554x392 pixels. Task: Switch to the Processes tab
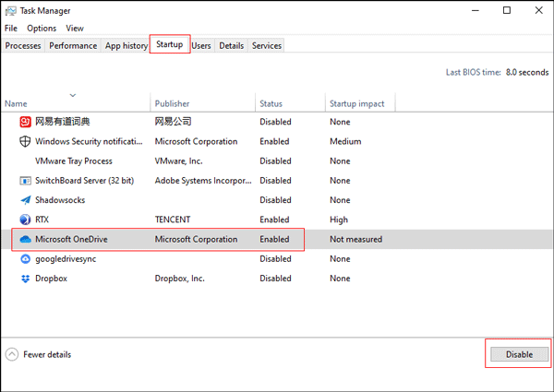pyautogui.click(x=23, y=45)
